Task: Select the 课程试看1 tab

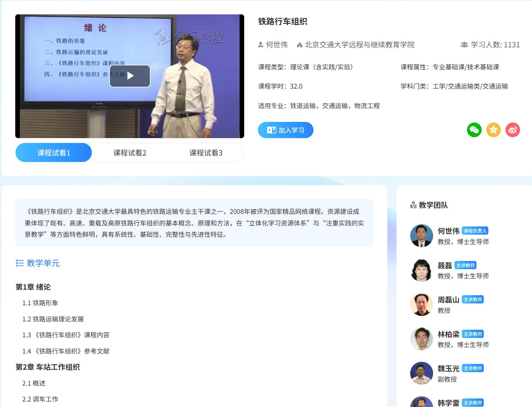Action: (54, 152)
